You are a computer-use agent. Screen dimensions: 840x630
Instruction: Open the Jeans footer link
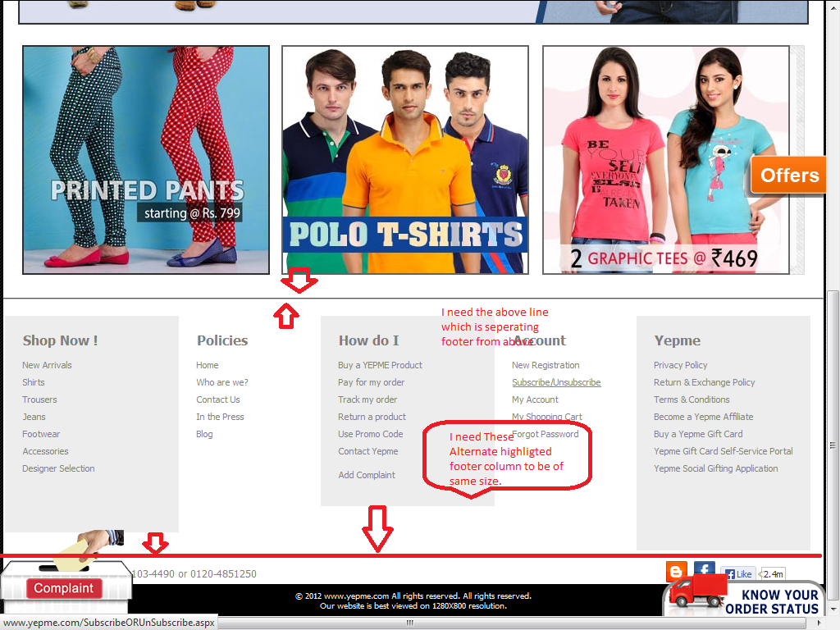coord(34,416)
